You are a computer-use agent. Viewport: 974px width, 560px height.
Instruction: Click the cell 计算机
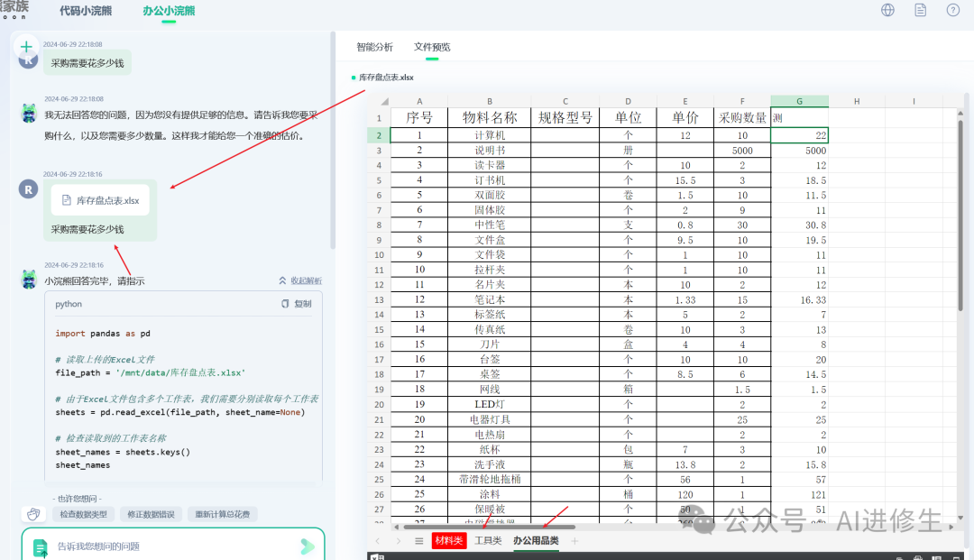[490, 135]
